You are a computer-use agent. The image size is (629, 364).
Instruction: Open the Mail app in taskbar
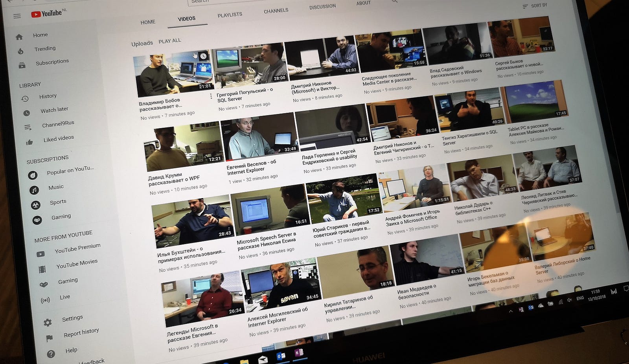pyautogui.click(x=263, y=359)
